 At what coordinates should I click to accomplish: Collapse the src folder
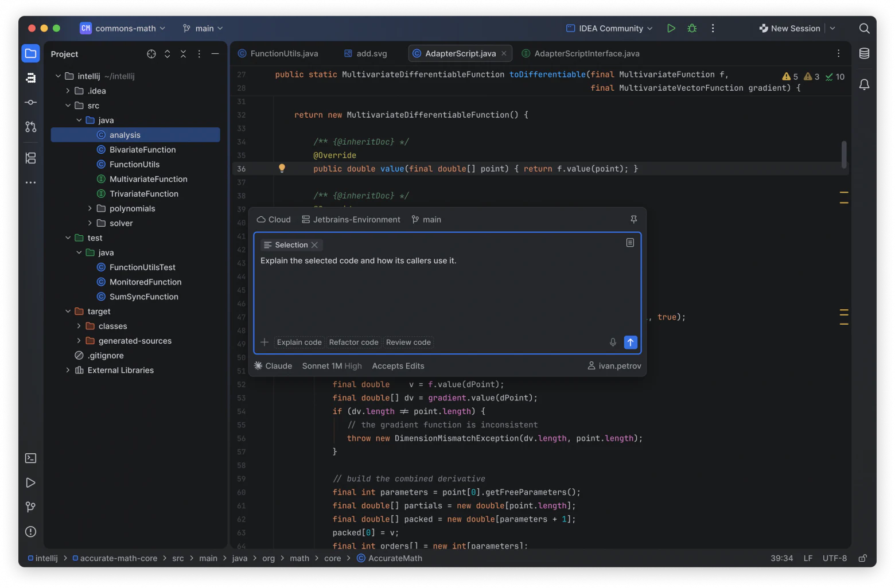pos(68,106)
